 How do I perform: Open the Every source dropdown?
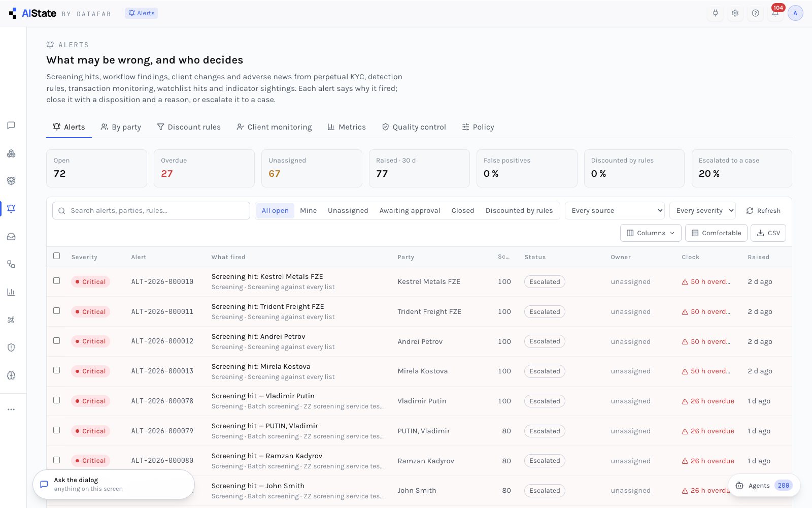[615, 210]
